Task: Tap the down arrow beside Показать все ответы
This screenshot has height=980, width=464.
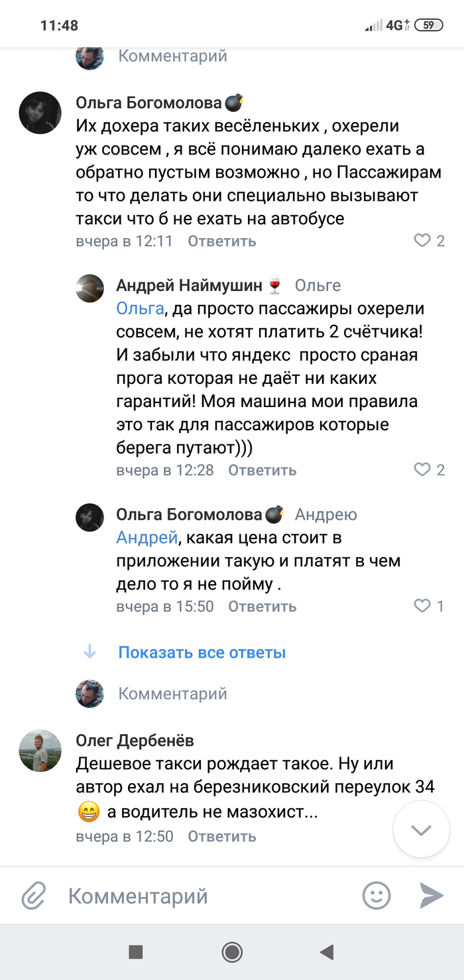Action: tap(89, 652)
